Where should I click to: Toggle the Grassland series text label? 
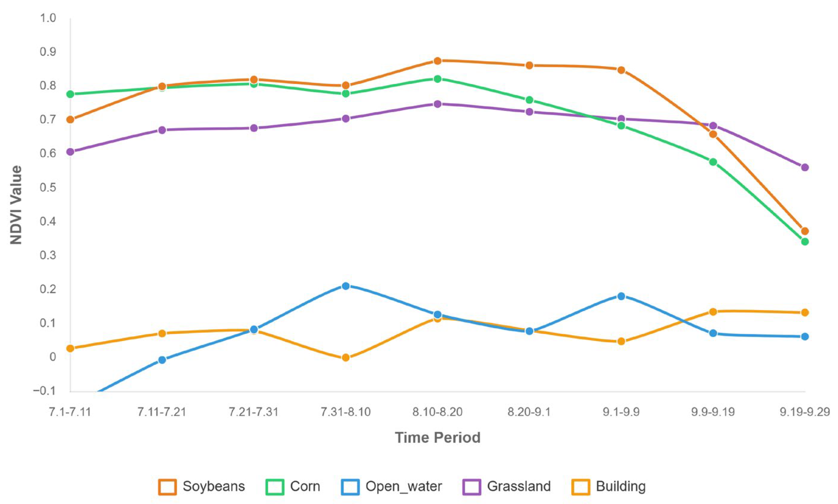pos(519,487)
